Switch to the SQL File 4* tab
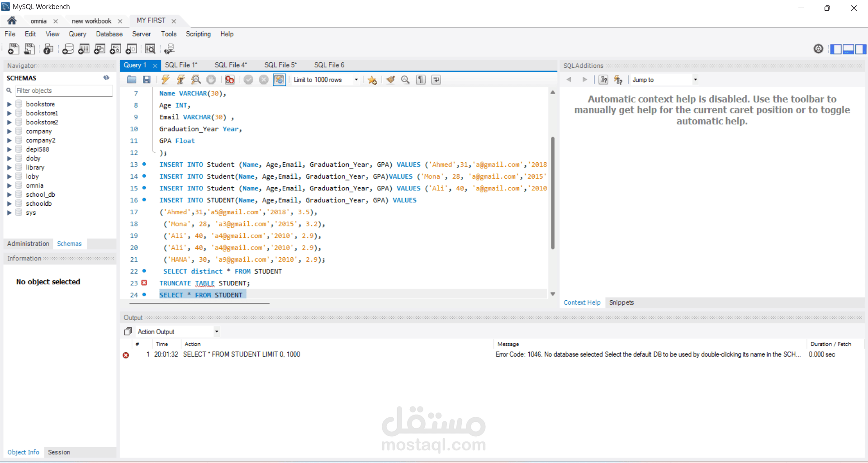This screenshot has width=868, height=463. [x=231, y=65]
